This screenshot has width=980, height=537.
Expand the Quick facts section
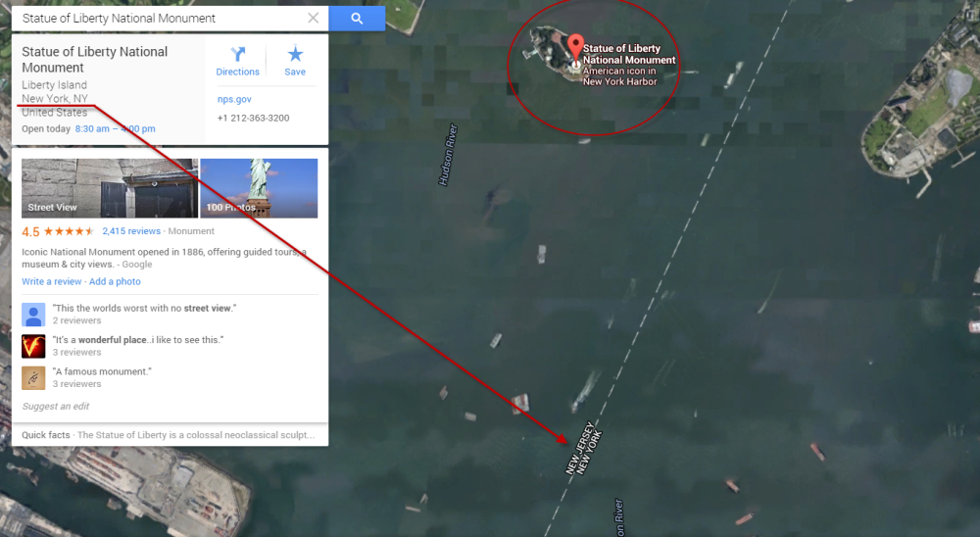(170, 434)
